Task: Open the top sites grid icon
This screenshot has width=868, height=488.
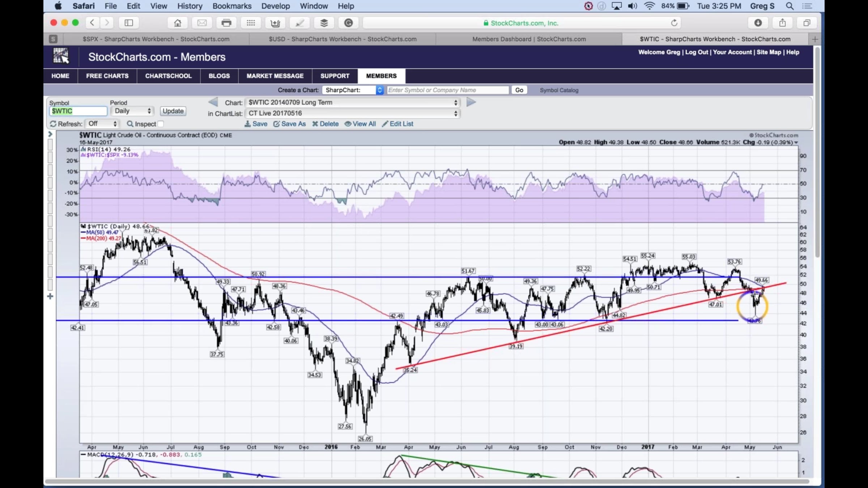Action: (251, 23)
